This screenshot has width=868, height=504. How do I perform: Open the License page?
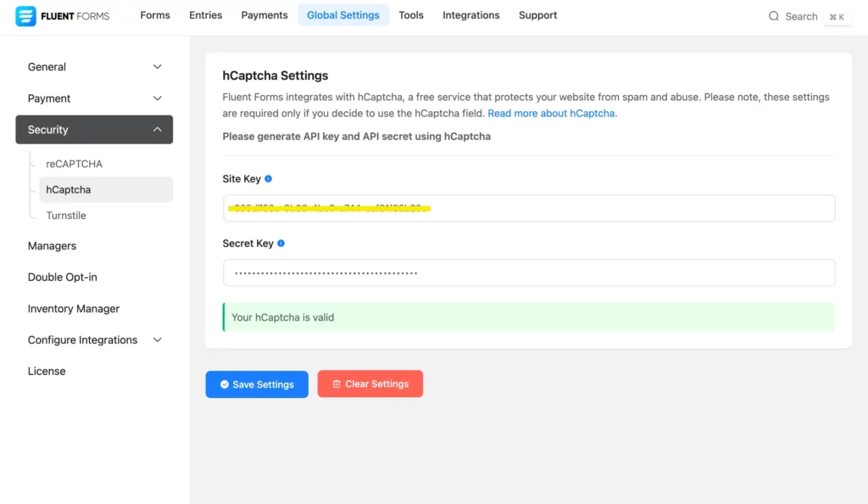click(47, 371)
